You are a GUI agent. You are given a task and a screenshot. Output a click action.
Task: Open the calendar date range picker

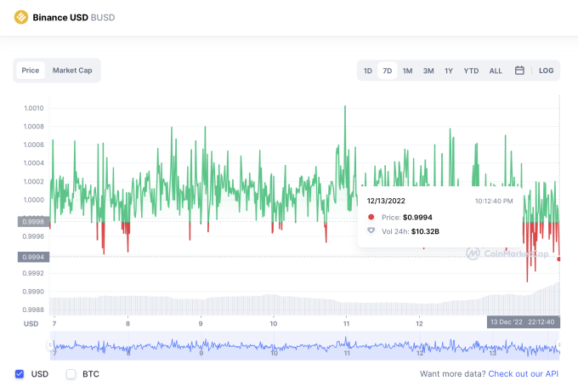[519, 71]
